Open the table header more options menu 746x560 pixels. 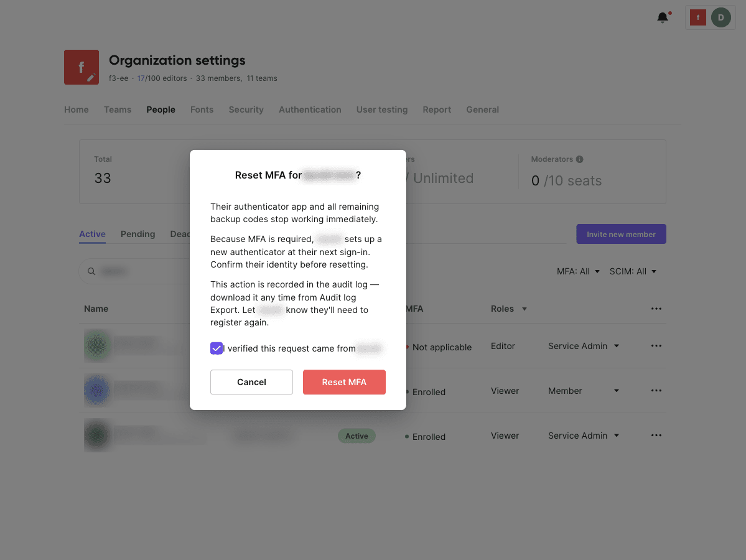click(656, 309)
